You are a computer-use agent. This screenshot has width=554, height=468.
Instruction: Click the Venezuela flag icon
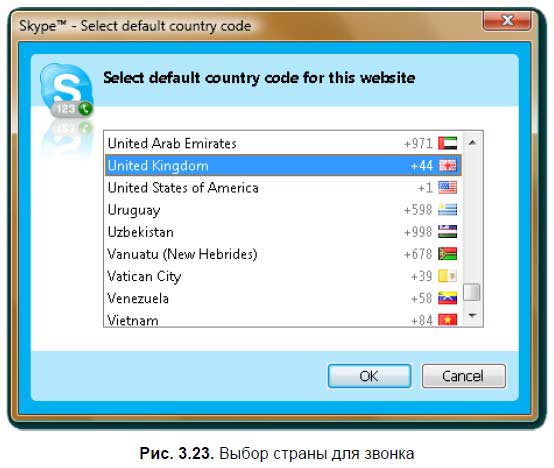point(447,298)
